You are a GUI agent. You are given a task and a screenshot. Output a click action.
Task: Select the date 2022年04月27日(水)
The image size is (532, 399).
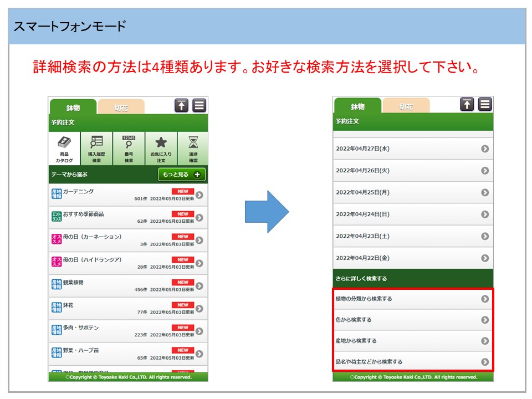tap(413, 149)
